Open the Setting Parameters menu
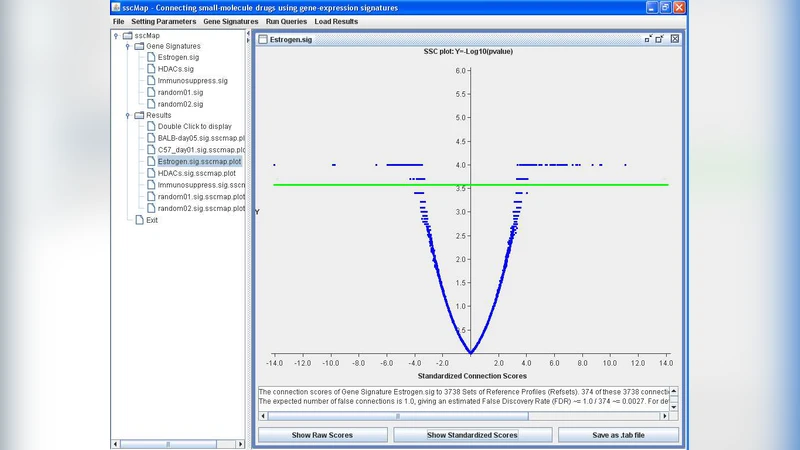This screenshot has width=800, height=450. (x=164, y=21)
